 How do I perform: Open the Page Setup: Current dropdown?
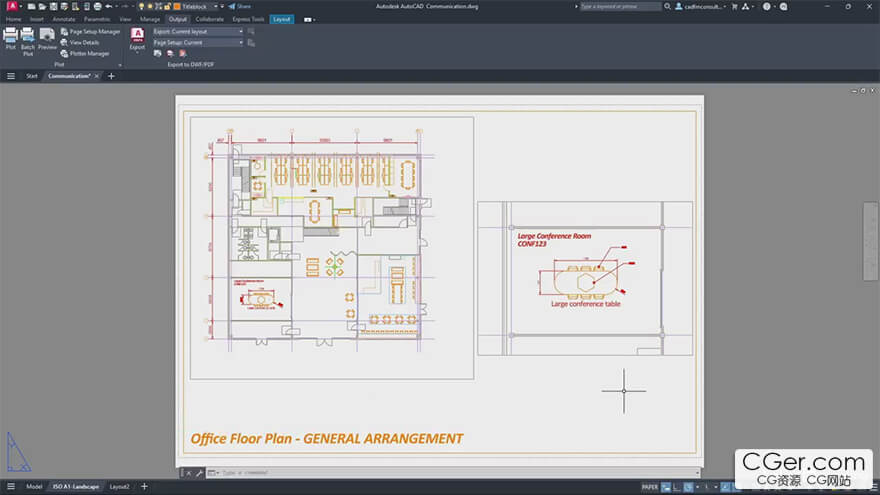coord(198,43)
